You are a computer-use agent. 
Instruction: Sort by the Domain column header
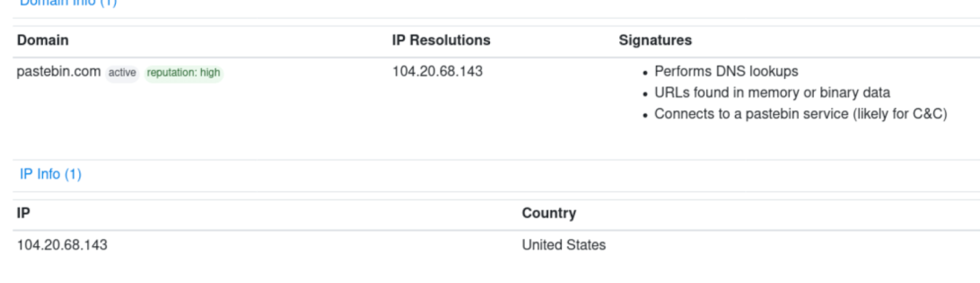click(43, 40)
